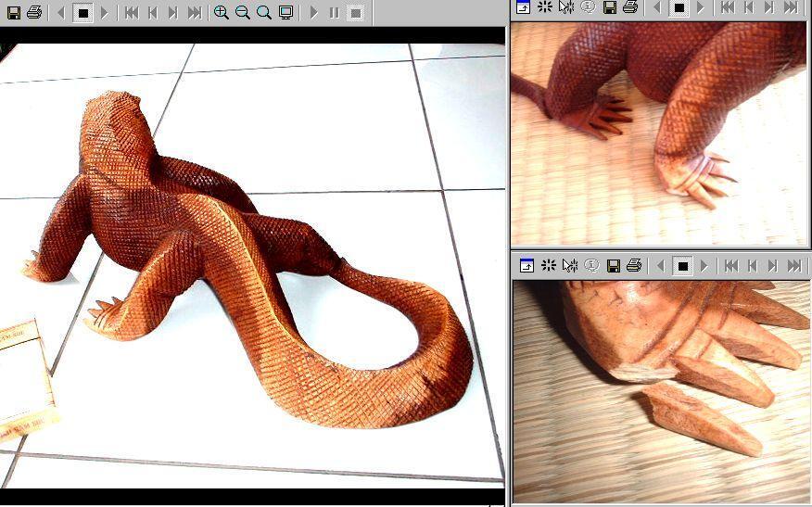The width and height of the screenshot is (812, 507).
Task: Click Print icon in main viewer toolbar
Action: coord(34,13)
